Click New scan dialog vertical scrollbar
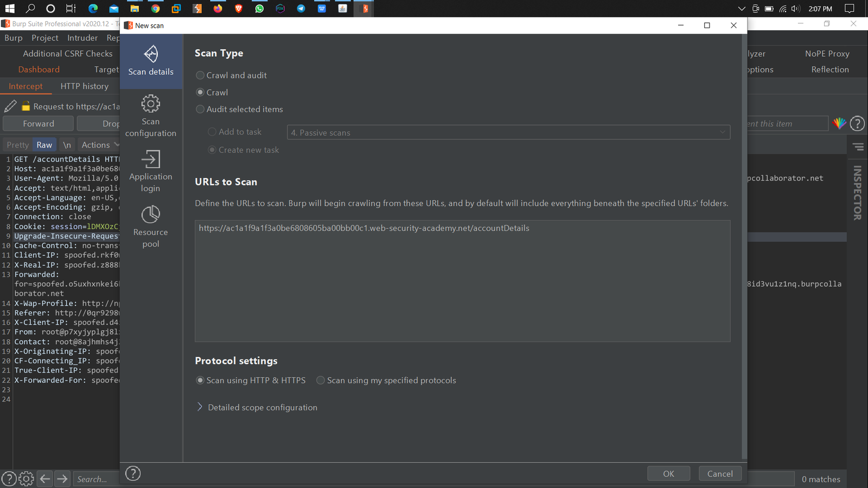This screenshot has height=488, width=868. click(x=744, y=247)
